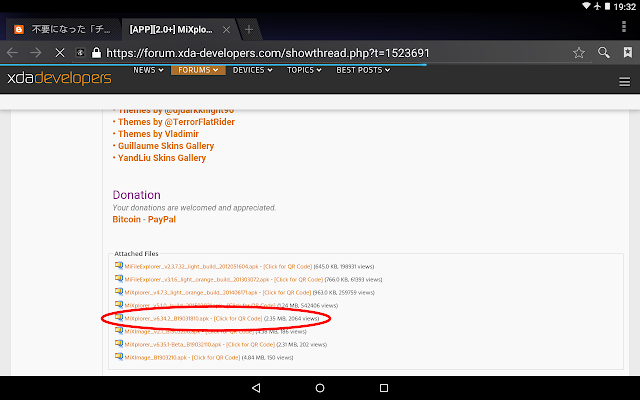Open QR code for MiXplorer_v6.34.2
Screen dimensions: 640x400
click(x=238, y=318)
